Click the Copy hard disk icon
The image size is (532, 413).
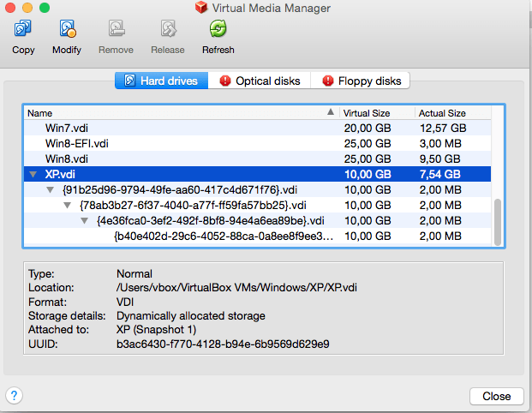(23, 28)
